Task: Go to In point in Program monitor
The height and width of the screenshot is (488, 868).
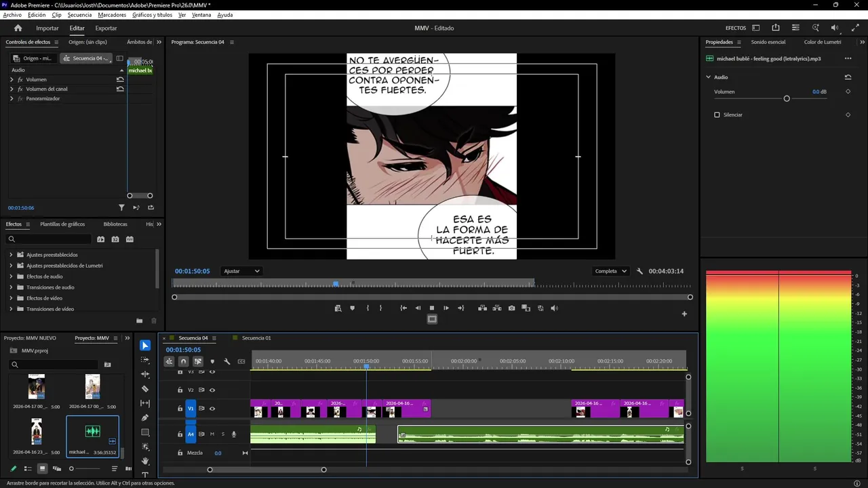Action: pyautogui.click(x=403, y=308)
